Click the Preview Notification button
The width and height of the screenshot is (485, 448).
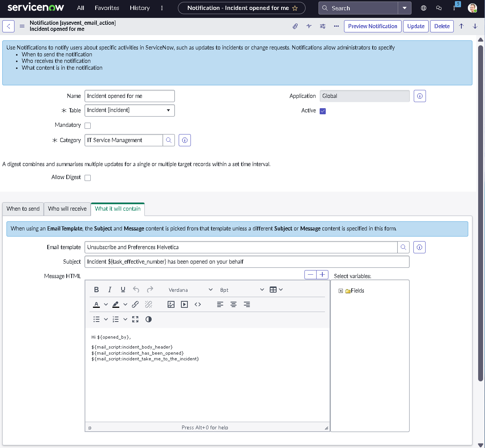372,26
